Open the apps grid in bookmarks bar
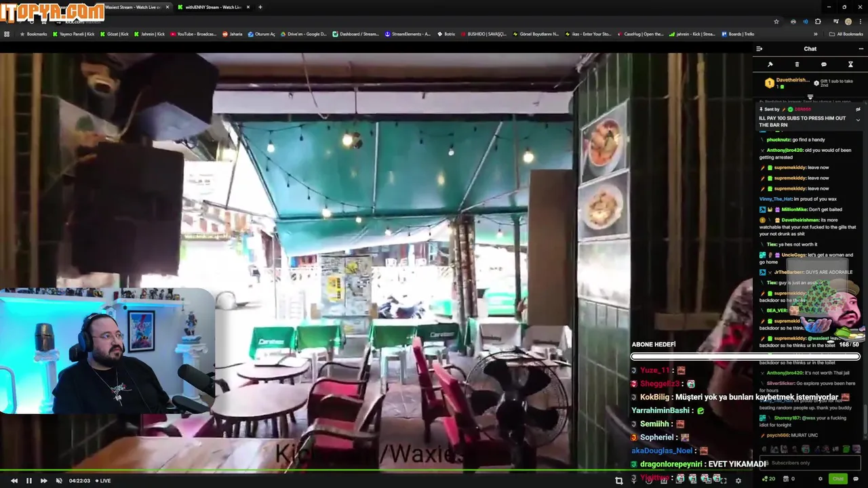 click(x=7, y=34)
